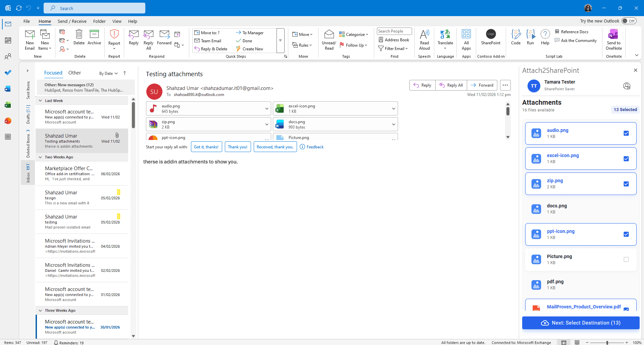The width and height of the screenshot is (644, 345).
Task: Click the Report shield icon
Action: [114, 34]
